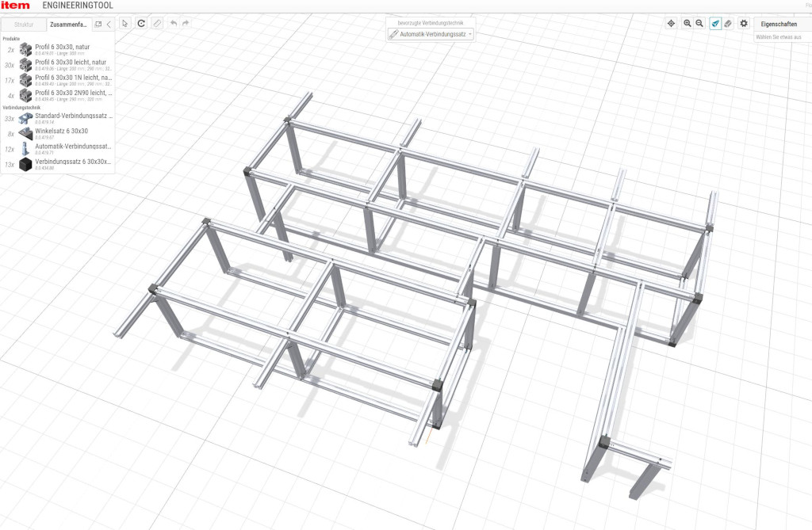Click the ENGINEERINGTOOL title
The image size is (812, 530).
coord(78,6)
